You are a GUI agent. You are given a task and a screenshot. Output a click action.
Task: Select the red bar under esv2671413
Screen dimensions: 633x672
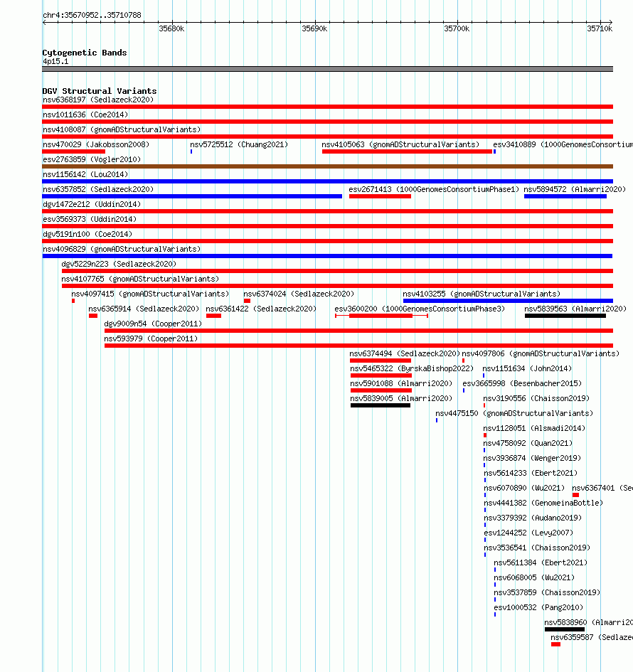coord(380,196)
